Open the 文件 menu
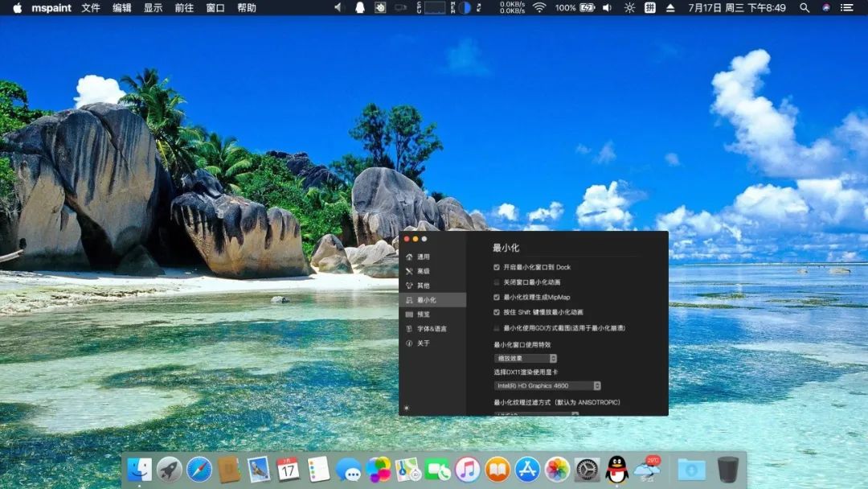This screenshot has width=868, height=489. [91, 8]
